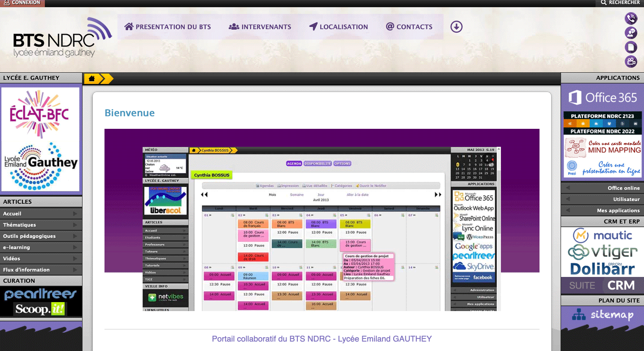Screen dimensions: 644x351
Task: Click the circled down-arrow menu icon
Action: pos(456,27)
